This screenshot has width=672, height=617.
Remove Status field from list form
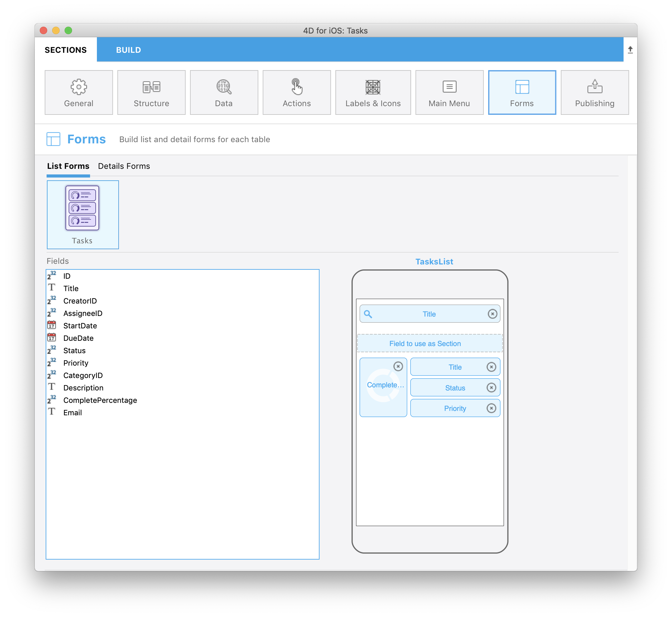pyautogui.click(x=491, y=388)
